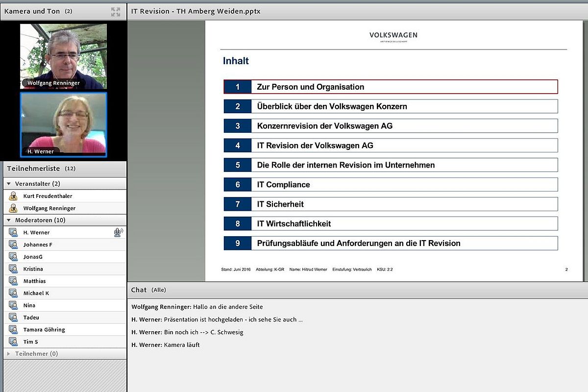Select H. Werner's webcam video

[63, 124]
